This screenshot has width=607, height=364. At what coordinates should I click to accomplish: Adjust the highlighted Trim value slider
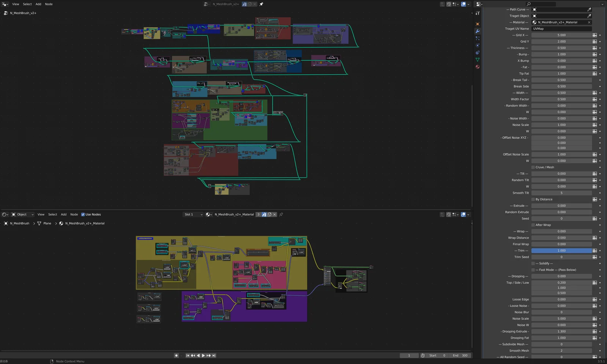point(561,251)
